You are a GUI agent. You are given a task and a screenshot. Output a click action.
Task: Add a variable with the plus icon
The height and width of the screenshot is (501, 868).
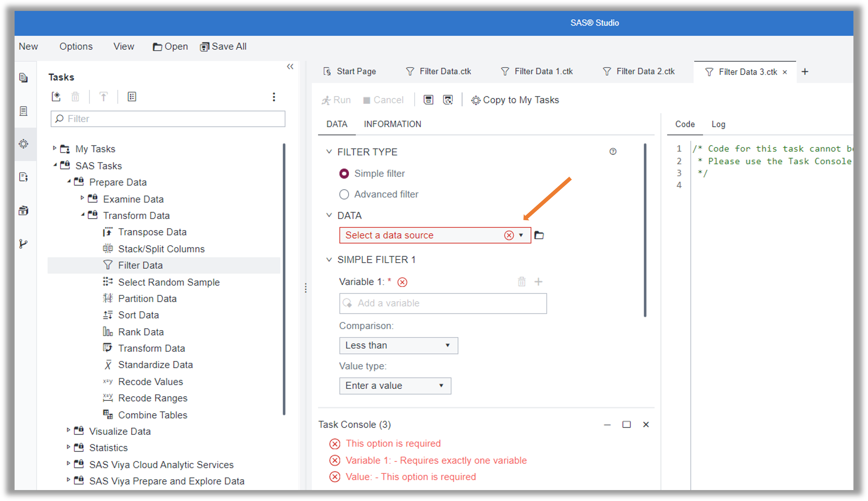click(538, 282)
